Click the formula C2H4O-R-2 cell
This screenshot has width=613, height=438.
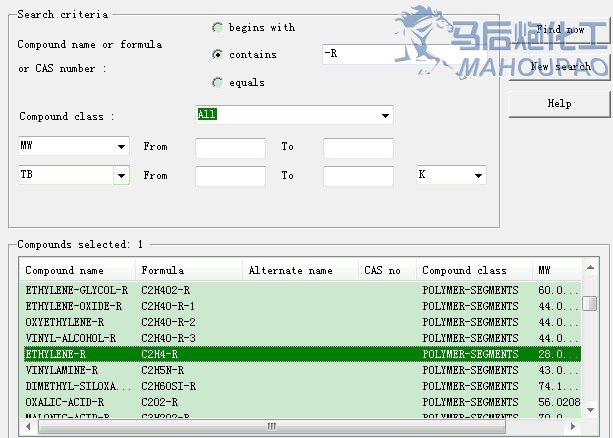coord(168,322)
